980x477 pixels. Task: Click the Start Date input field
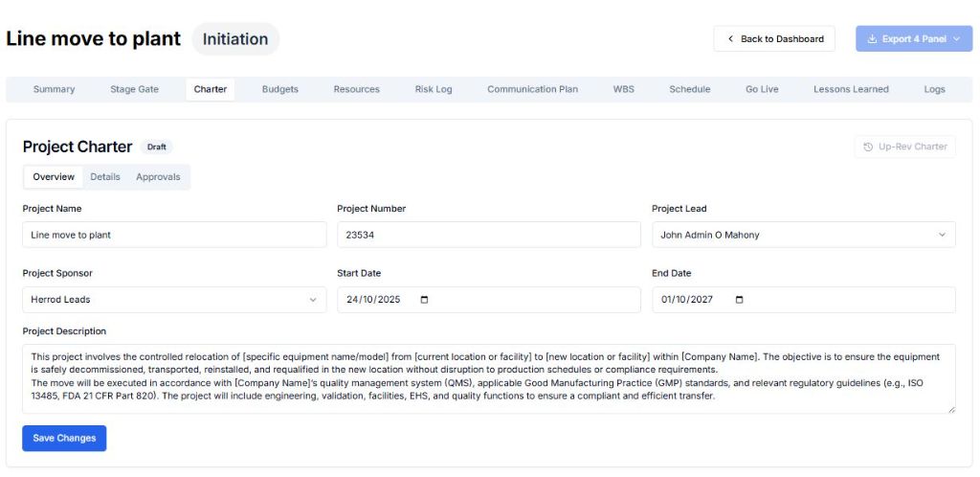click(489, 300)
